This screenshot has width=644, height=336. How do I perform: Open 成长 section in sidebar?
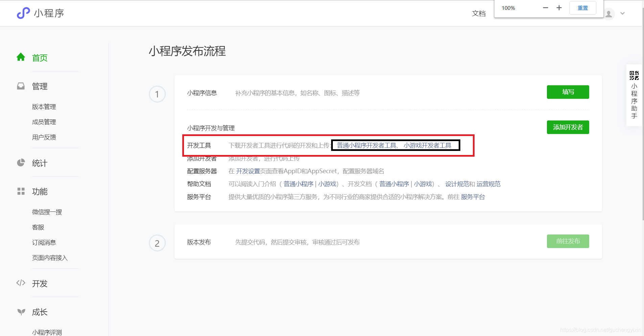point(40,312)
